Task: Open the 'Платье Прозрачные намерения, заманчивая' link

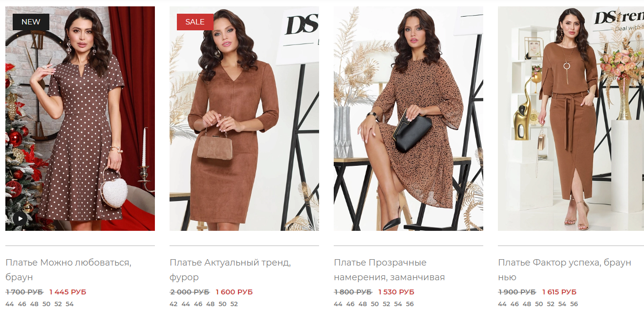Action: 389,270
